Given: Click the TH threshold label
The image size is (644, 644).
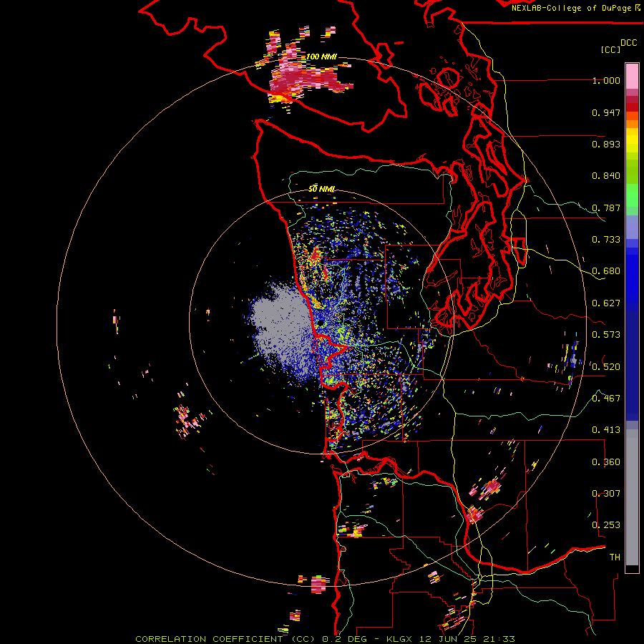Looking at the screenshot, I should point(615,557).
